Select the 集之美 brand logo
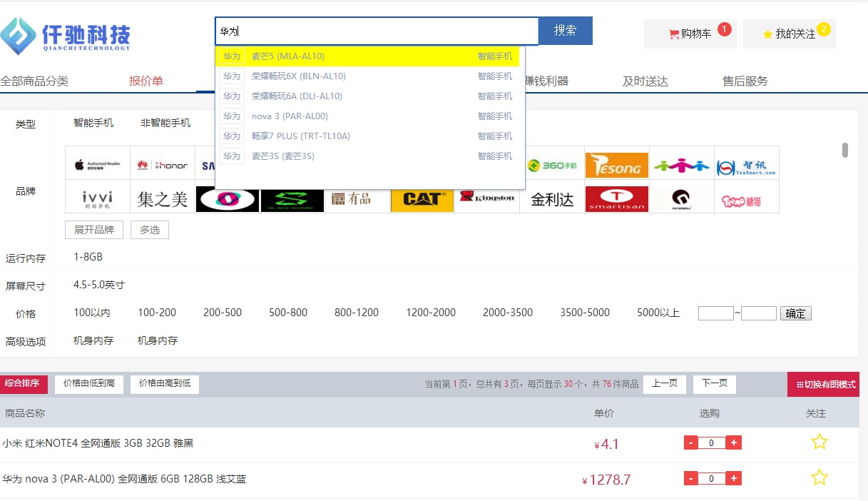868x501 pixels. [163, 199]
